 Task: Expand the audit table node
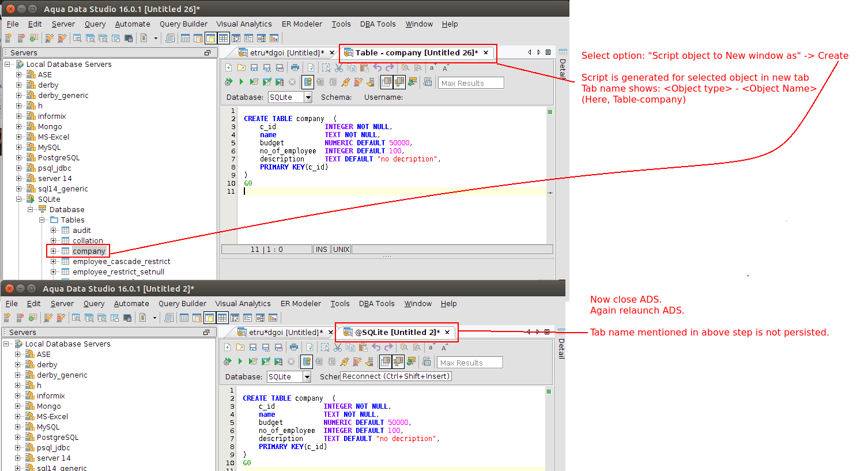(54, 231)
